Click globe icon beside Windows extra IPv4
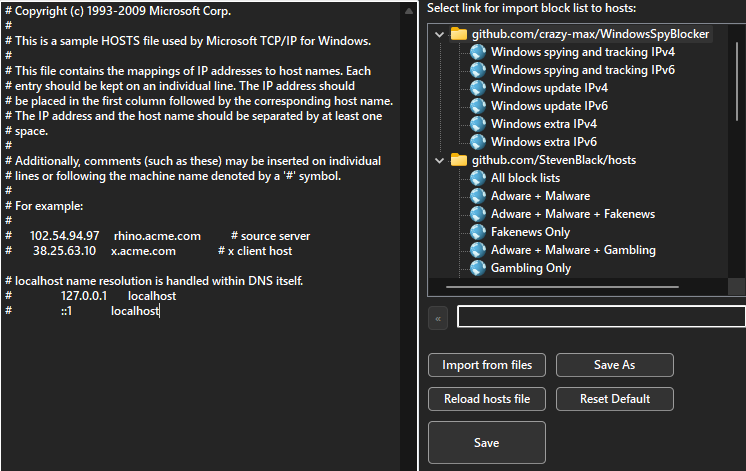Viewport: 746px width, 471px height. [x=478, y=124]
